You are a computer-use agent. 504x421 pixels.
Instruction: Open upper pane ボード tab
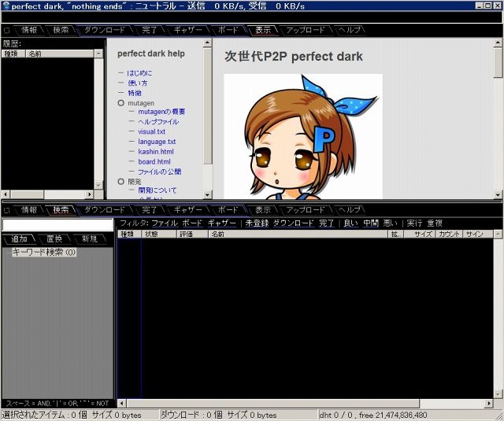(228, 30)
